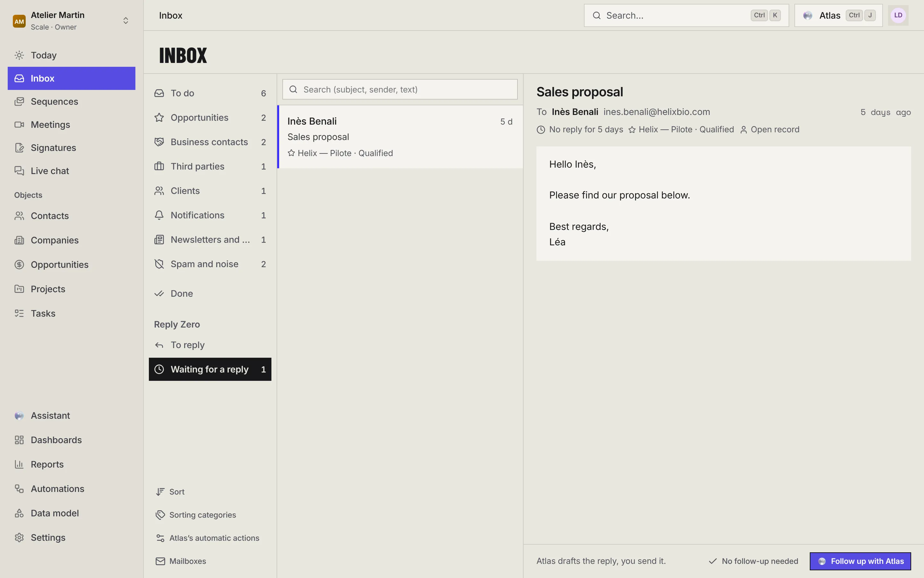Open the LD user avatar menu
This screenshot has height=578, width=924.
tap(898, 16)
